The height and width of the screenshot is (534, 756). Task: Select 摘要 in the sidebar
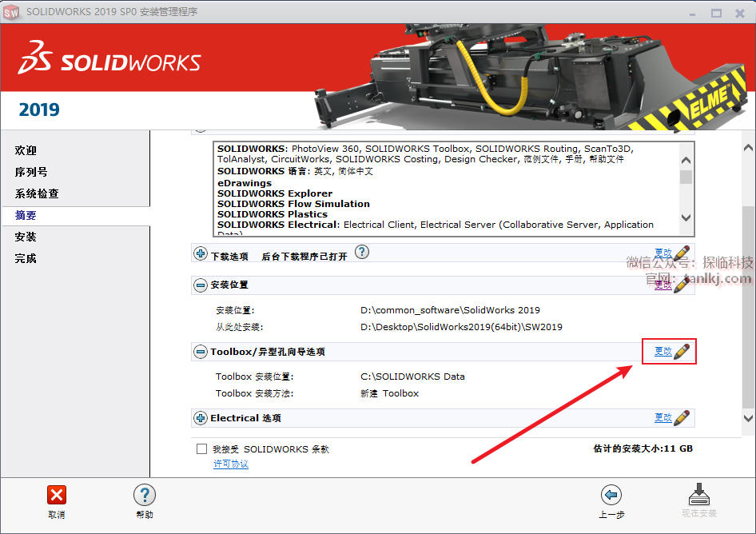(26, 216)
